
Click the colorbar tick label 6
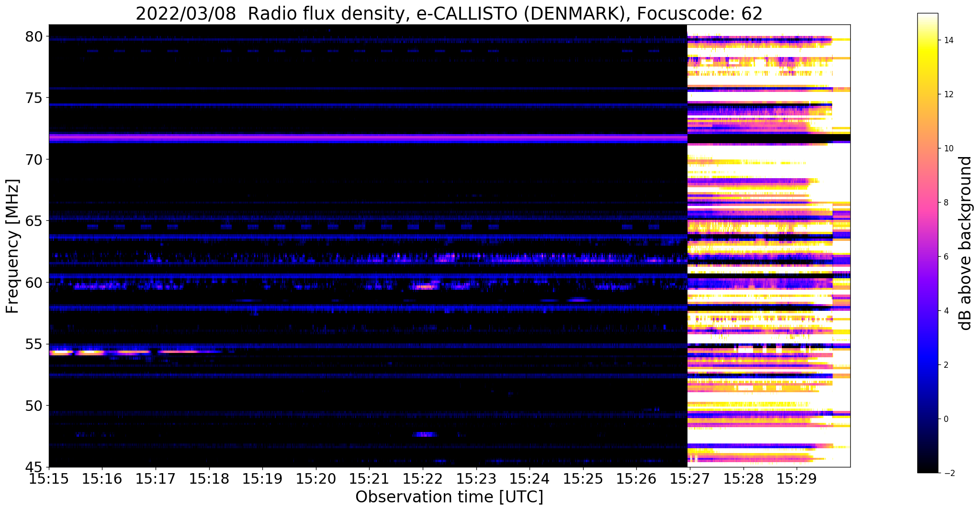(x=946, y=257)
